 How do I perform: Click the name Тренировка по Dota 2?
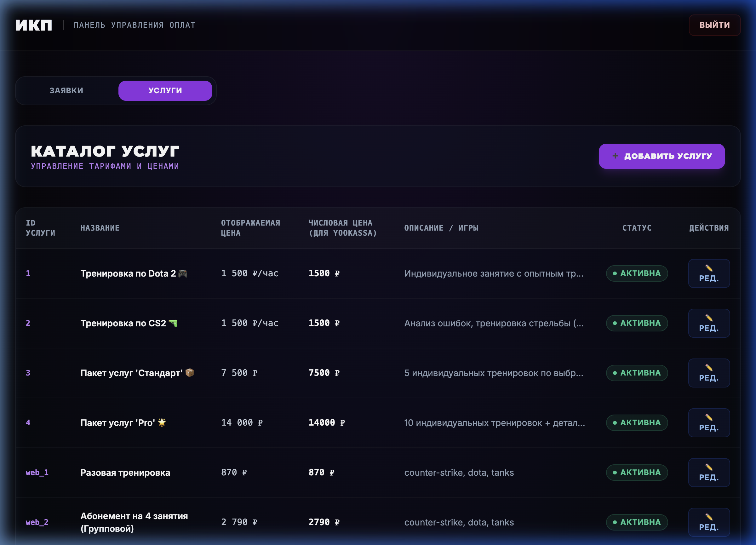[128, 273]
